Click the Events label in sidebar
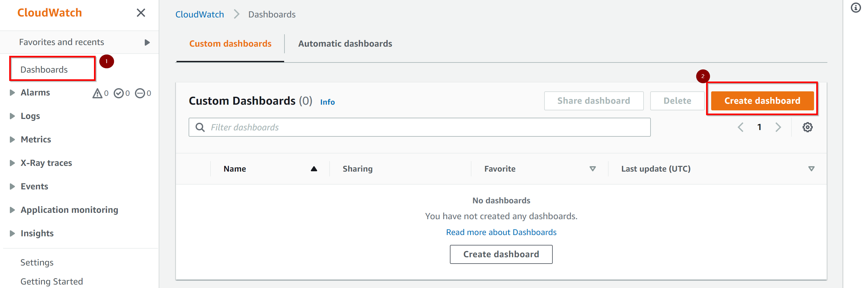Screen dimensions: 868x288 click(x=34, y=187)
